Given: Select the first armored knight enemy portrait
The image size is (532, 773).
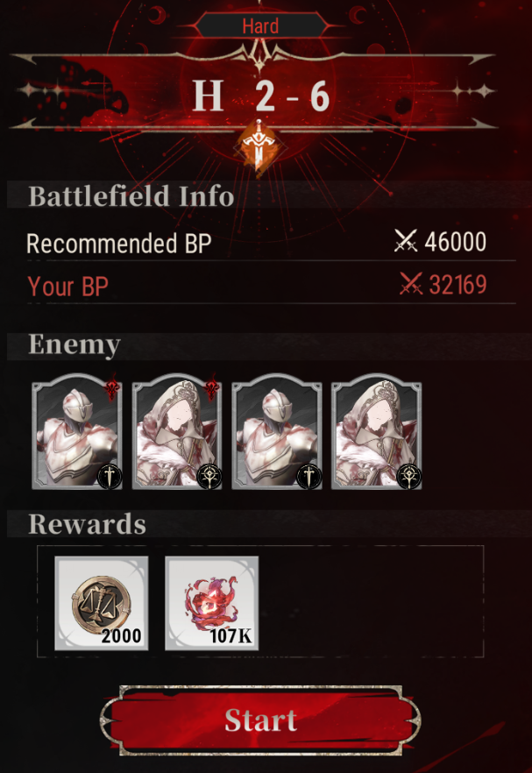Looking at the screenshot, I should click(x=77, y=431).
